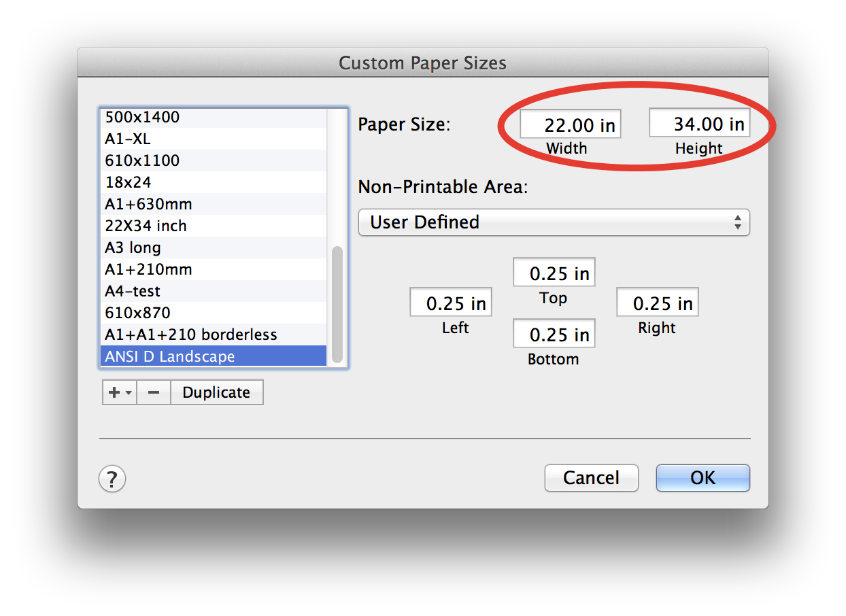The image size is (846, 616).
Task: Select the A1-XL paper size
Action: click(213, 139)
